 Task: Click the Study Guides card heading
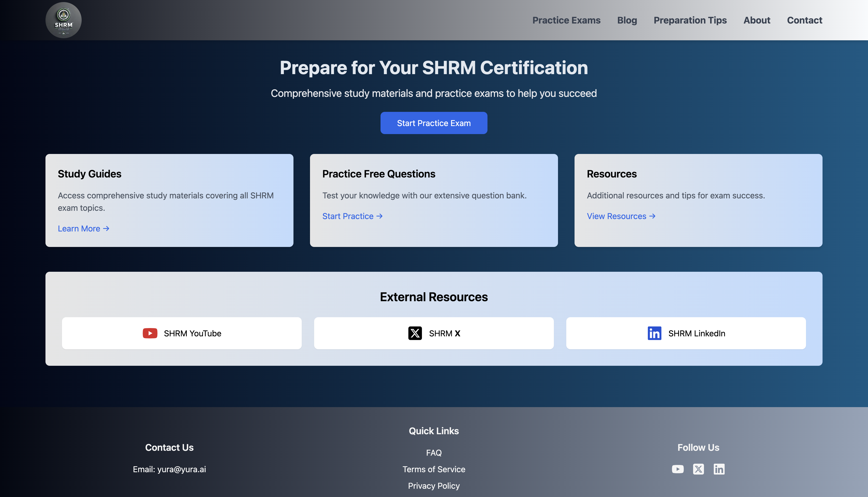click(x=89, y=174)
